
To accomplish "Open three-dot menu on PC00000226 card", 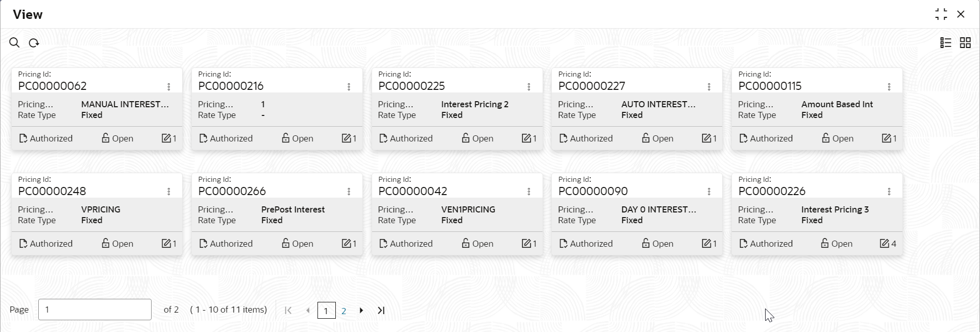I will click(889, 192).
